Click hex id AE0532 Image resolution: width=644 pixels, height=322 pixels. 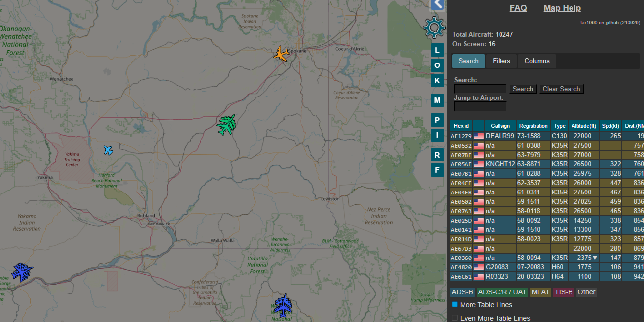click(x=461, y=146)
